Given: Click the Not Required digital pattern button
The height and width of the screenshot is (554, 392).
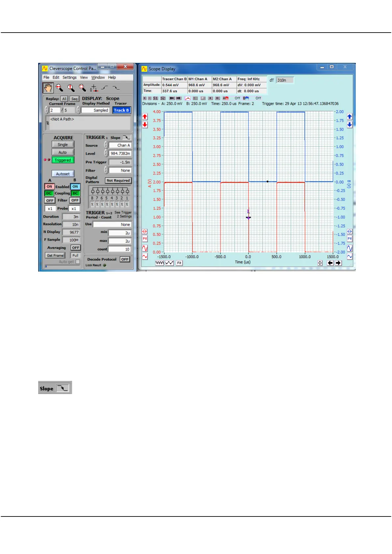Looking at the screenshot, I should tap(118, 180).
